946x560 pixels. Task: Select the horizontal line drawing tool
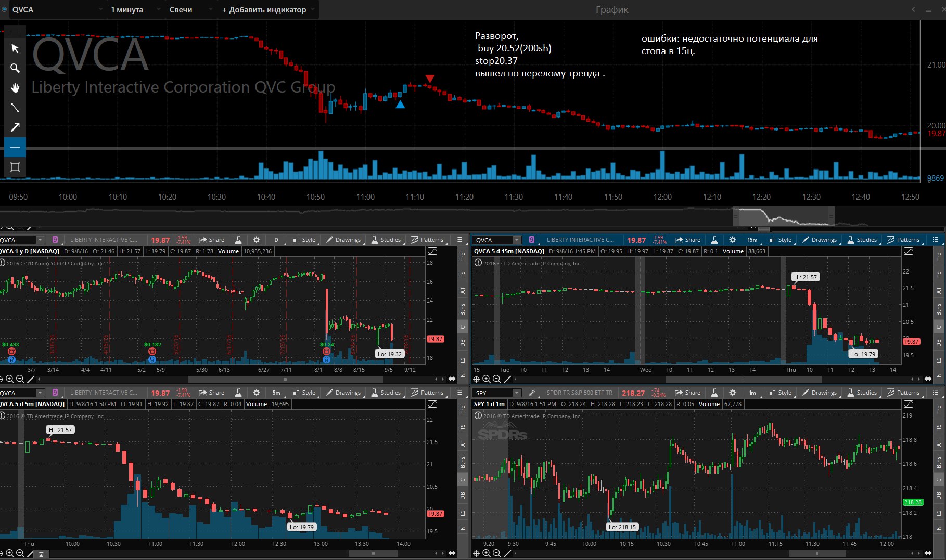15,147
